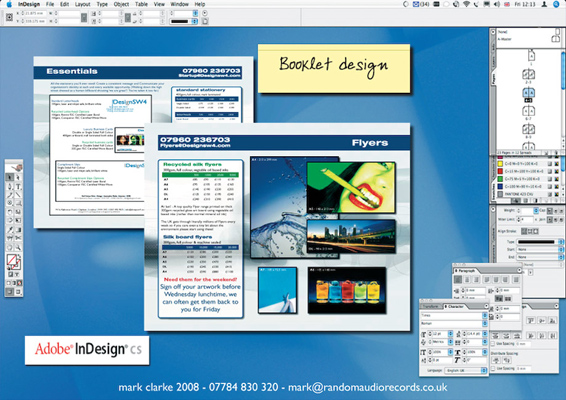The height and width of the screenshot is (400, 566).
Task: Select the A-Master page entry
Action: [x=504, y=39]
